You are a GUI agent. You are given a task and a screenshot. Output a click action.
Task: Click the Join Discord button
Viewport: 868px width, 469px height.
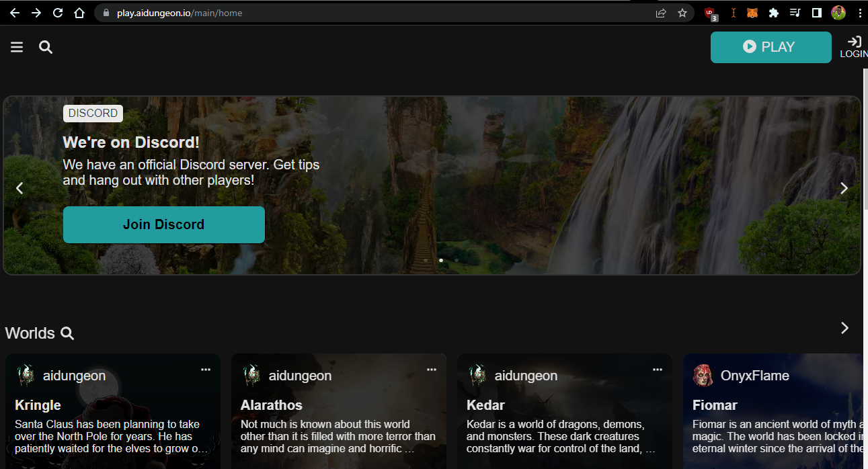tap(164, 224)
